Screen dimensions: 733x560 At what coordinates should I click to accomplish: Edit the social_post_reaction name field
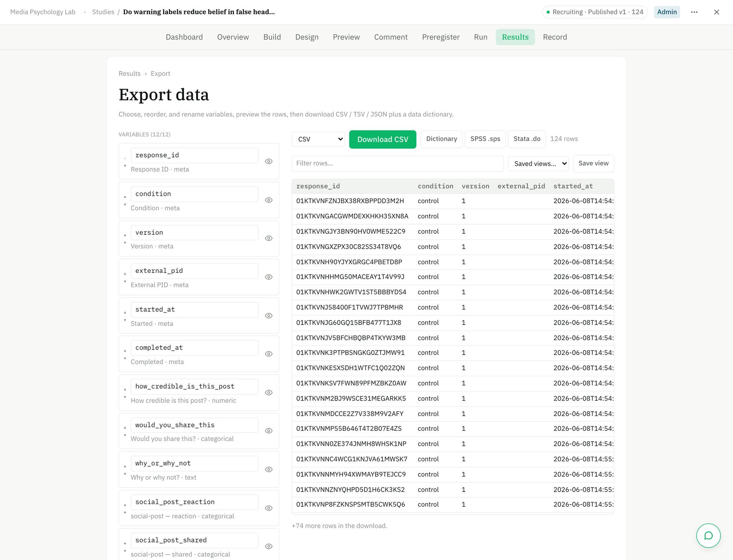click(194, 502)
